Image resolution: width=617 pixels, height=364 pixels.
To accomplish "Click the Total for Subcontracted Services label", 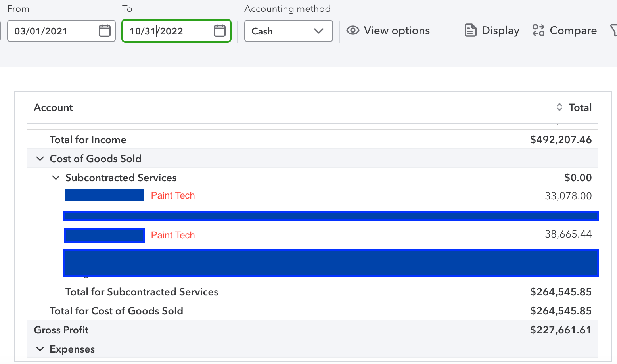I will point(142,292).
